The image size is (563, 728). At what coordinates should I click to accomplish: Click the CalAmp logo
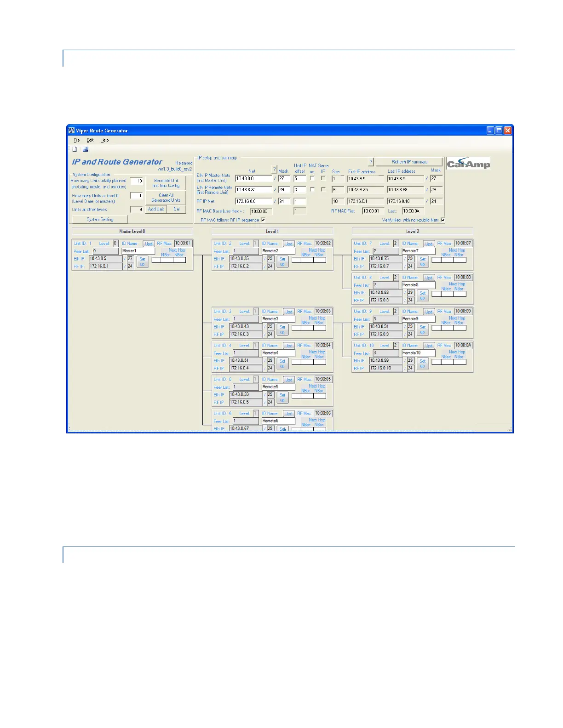468,164
